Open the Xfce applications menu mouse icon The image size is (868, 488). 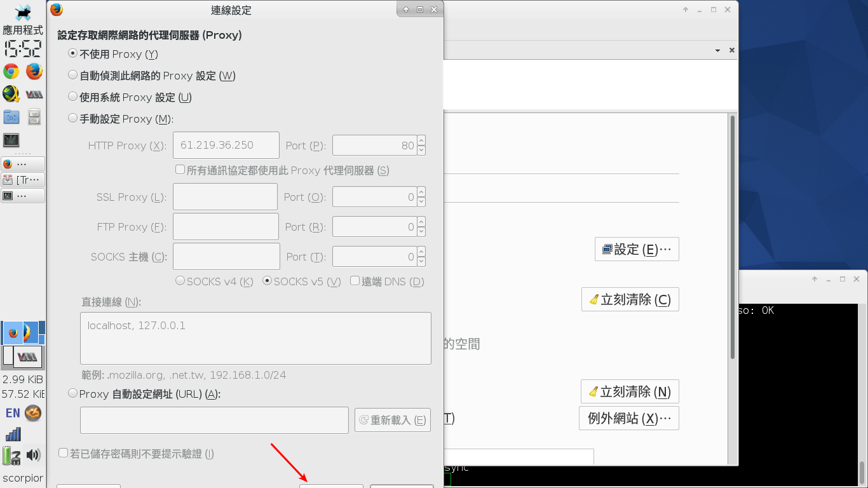point(23,11)
